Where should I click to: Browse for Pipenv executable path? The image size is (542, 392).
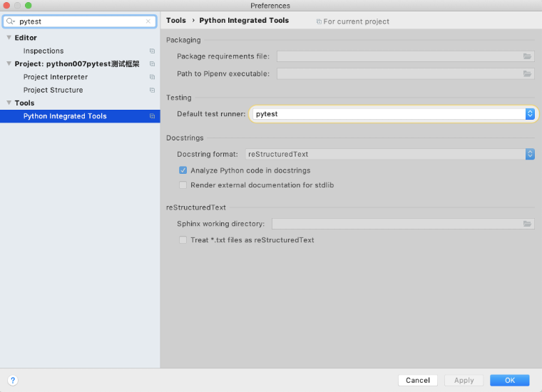tap(527, 73)
